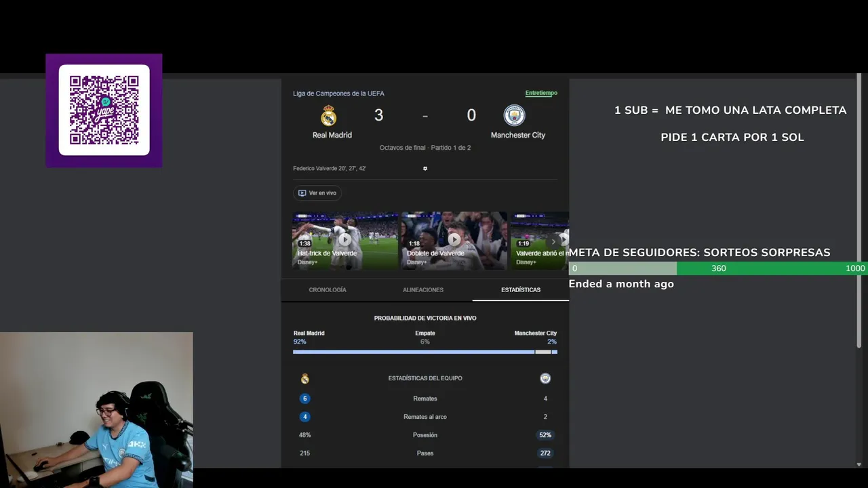Click the 'PROBABILIDAD DE VICTORIA EN VIVO' heading
This screenshot has height=488, width=868.
[x=425, y=318]
